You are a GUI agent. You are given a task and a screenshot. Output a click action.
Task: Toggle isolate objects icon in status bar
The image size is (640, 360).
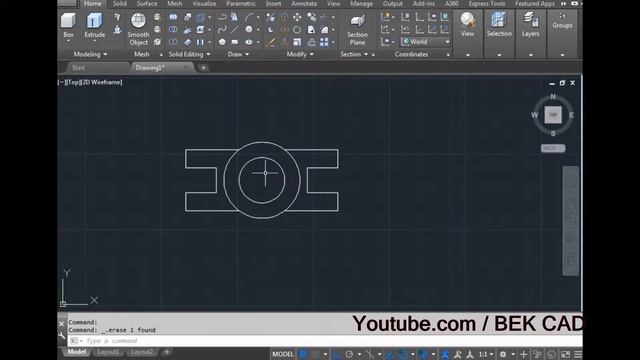pos(538,354)
